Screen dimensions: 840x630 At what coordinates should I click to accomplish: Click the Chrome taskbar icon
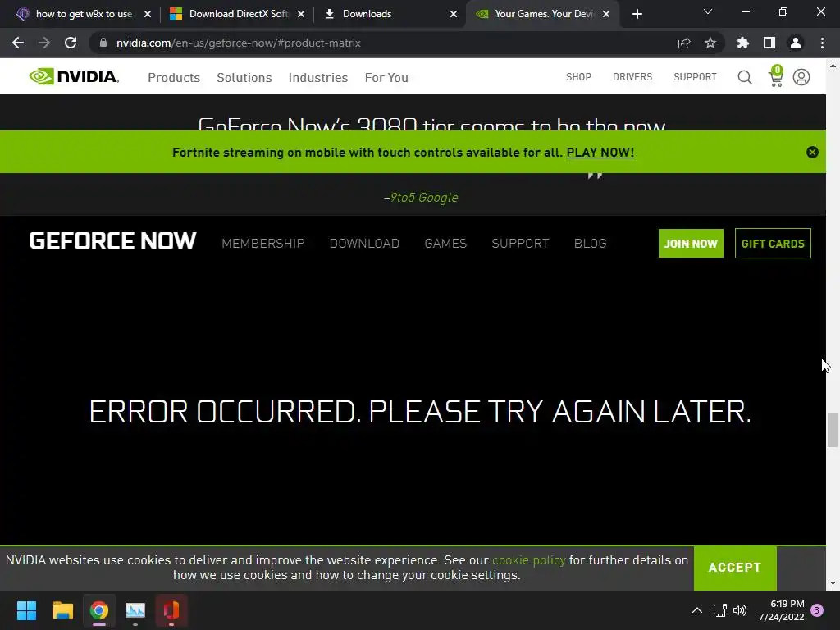(x=99, y=610)
